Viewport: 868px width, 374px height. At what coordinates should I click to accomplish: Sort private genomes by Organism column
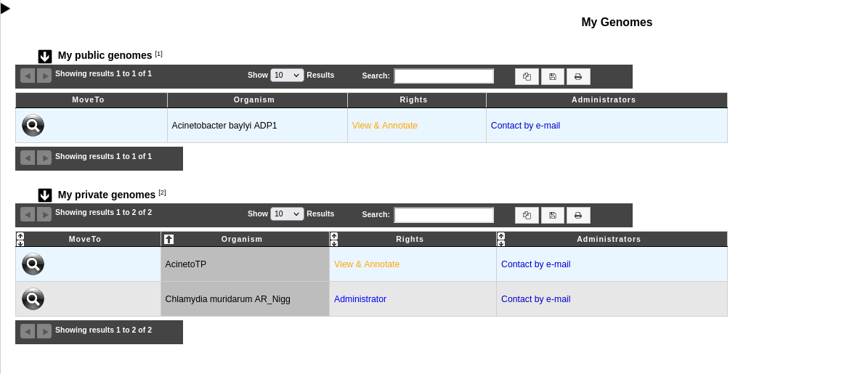246,239
